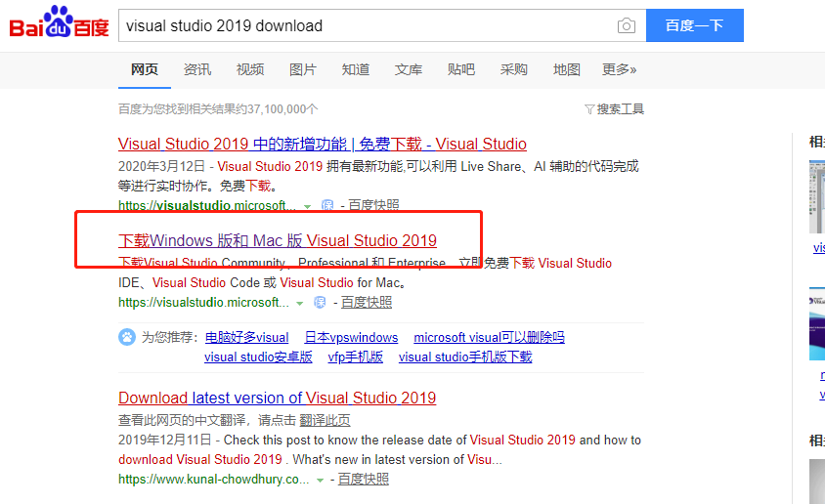Screen dimensions: 825x504
Task: Open the 文库 tab
Action: tap(409, 69)
